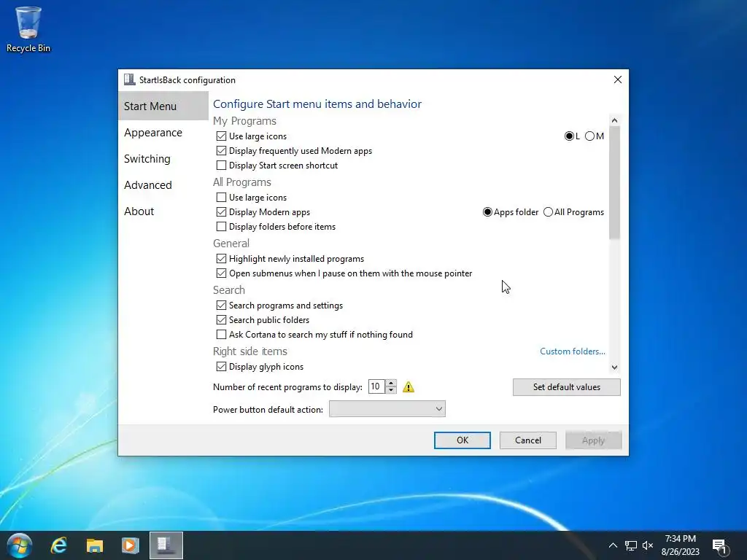Click the settings list scrollbar thumb
Image resolution: width=747 pixels, height=560 pixels.
(x=614, y=183)
